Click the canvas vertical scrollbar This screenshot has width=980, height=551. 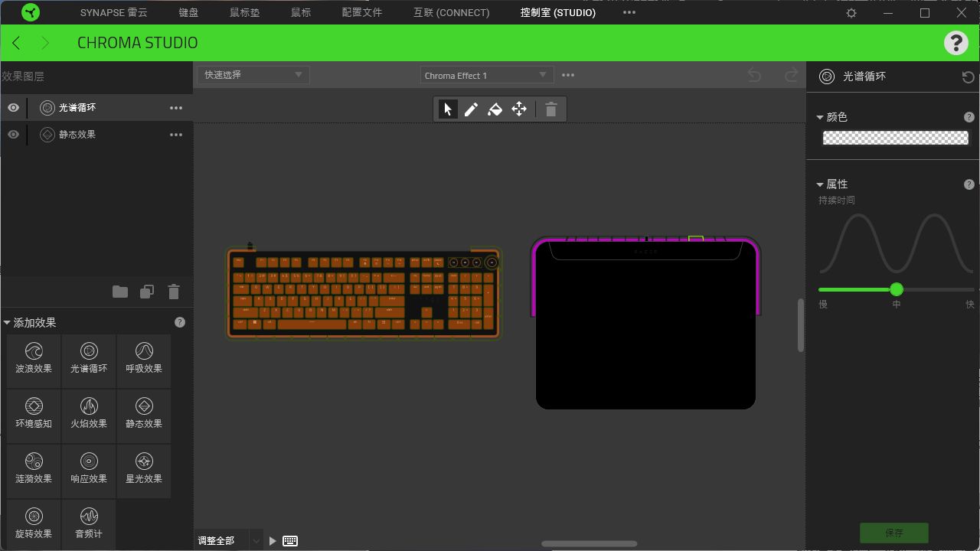(x=801, y=325)
